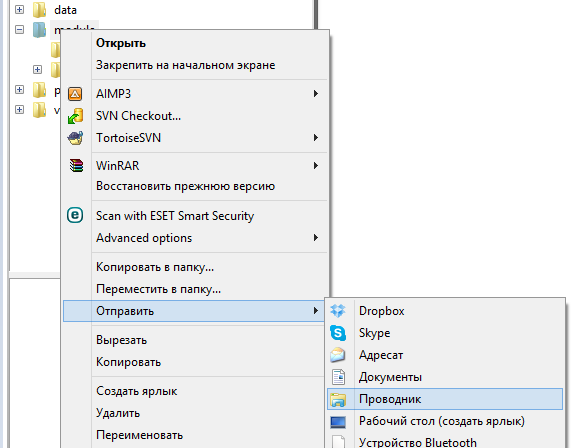Expand the WinRAR submenu arrow
The width and height of the screenshot is (573, 448).
pos(316,166)
